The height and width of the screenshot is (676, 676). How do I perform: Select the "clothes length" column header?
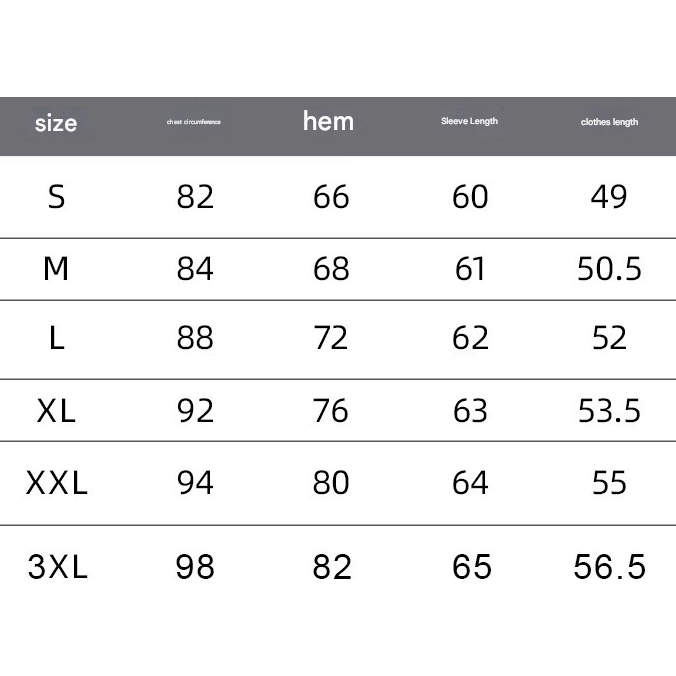click(x=609, y=122)
